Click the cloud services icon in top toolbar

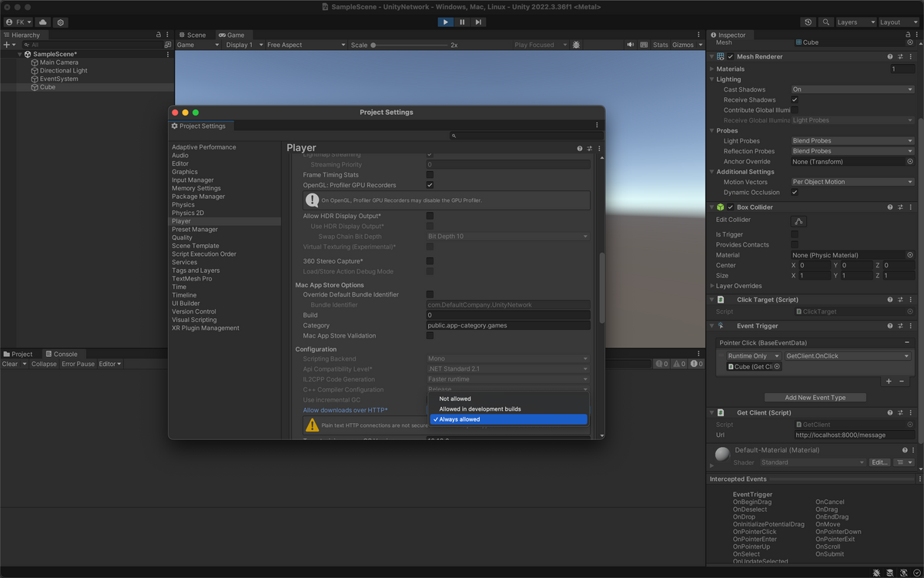click(x=42, y=22)
